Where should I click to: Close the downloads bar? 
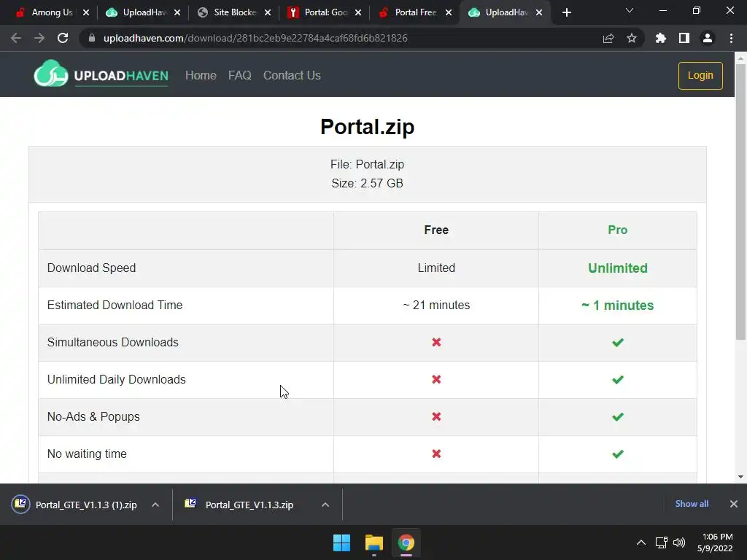click(x=734, y=504)
